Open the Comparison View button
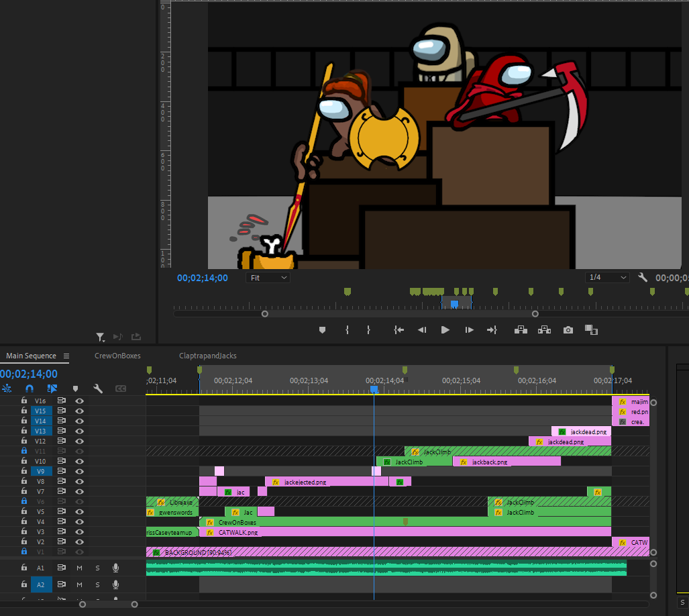Viewport: 689px width, 616px height. (592, 330)
